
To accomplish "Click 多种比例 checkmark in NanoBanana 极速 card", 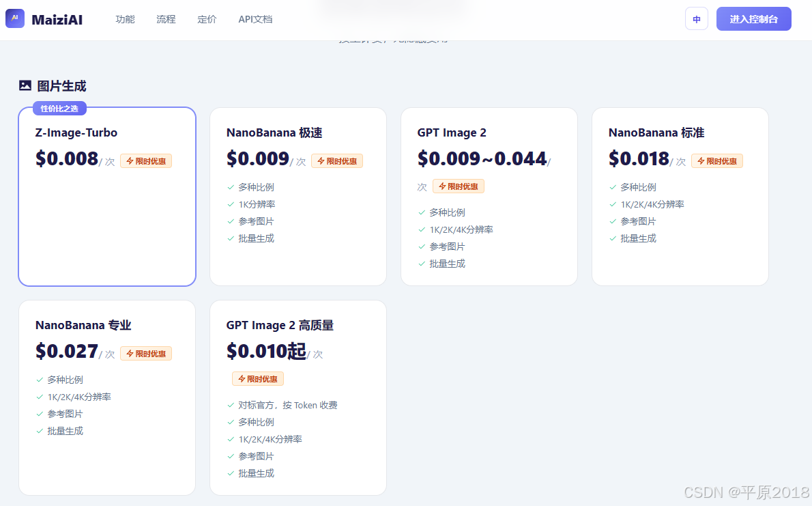I will coord(231,187).
